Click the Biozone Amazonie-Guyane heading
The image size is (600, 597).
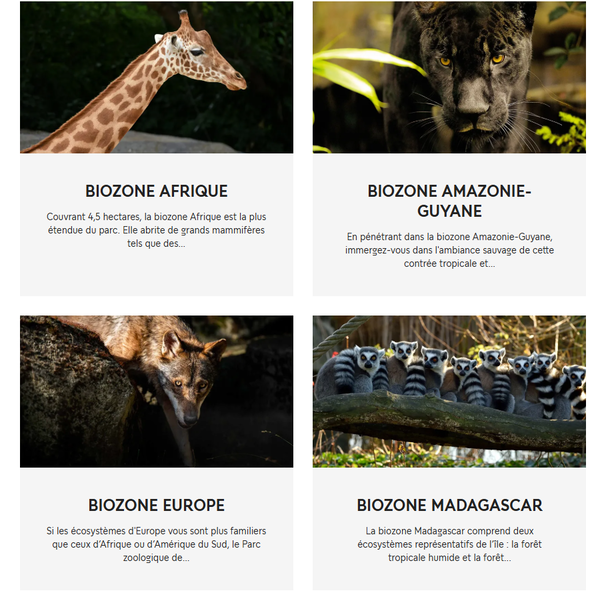point(449,201)
